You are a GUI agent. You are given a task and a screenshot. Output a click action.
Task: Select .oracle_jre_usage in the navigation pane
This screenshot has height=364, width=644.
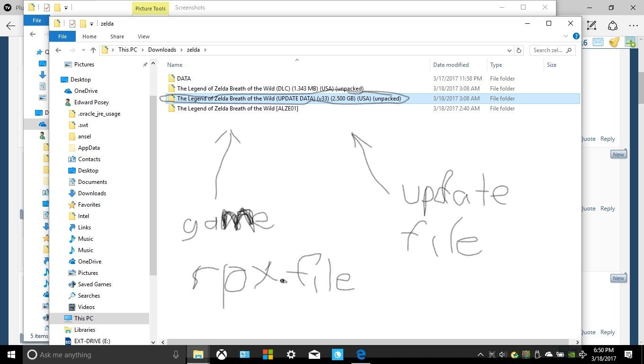[x=99, y=114]
